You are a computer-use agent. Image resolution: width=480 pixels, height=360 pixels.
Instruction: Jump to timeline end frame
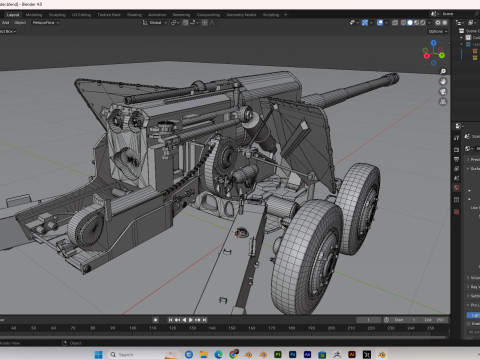[204, 320]
